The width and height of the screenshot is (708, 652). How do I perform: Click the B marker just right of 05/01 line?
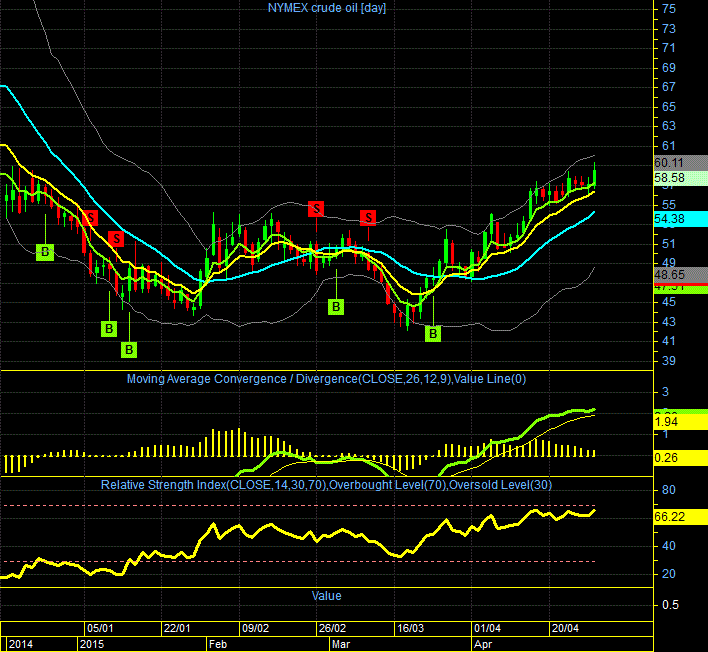click(109, 329)
